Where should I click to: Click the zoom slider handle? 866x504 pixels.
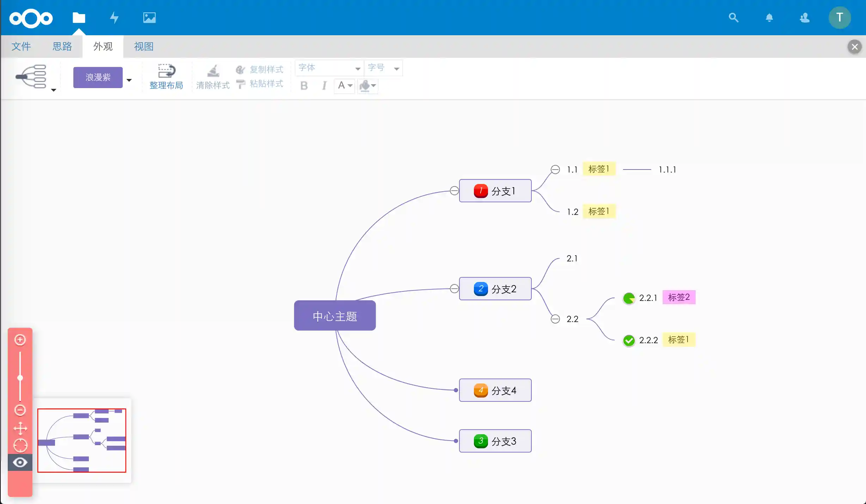20,378
